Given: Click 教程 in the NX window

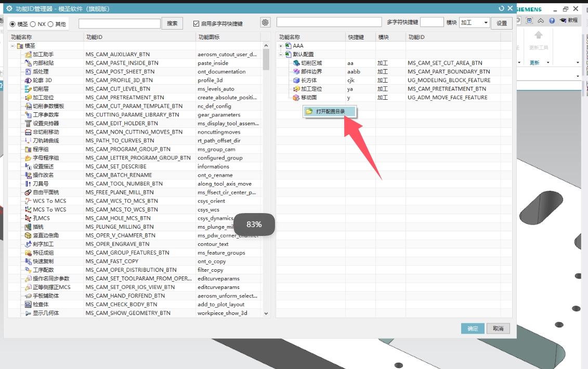Looking at the screenshot, I should [569, 20].
